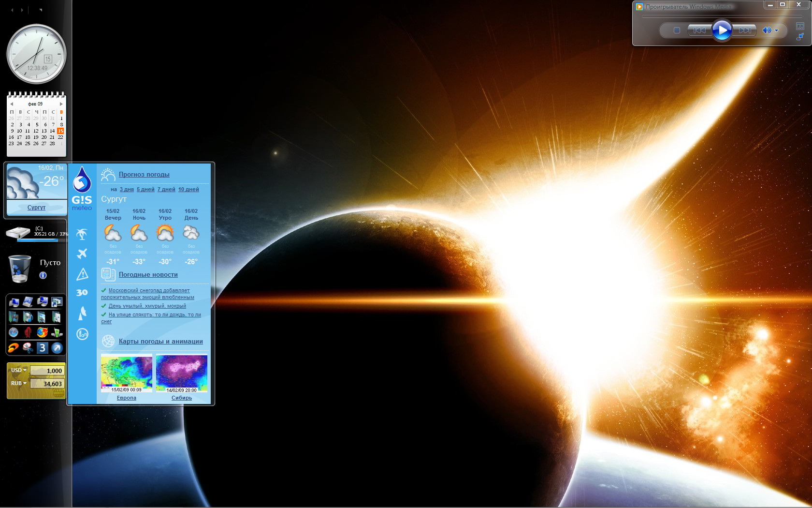
Task: Open the 30-day forecast icon in Gismeteo
Action: click(x=82, y=293)
